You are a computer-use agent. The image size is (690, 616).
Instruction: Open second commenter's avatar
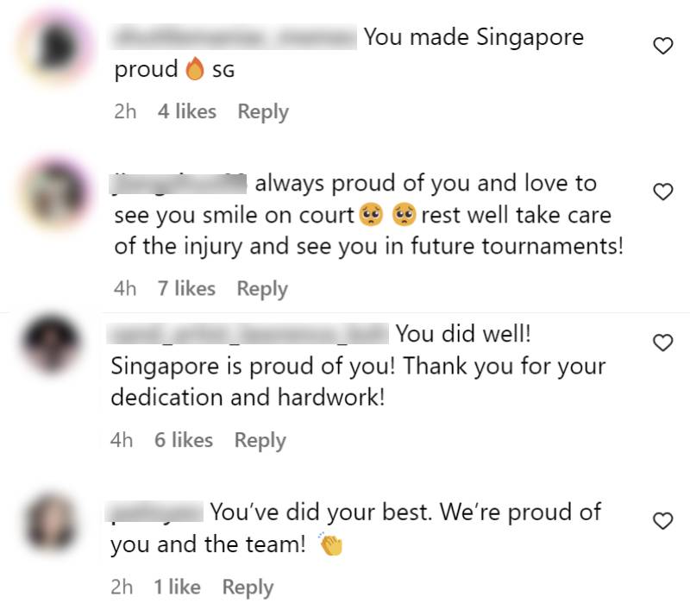tap(56, 193)
